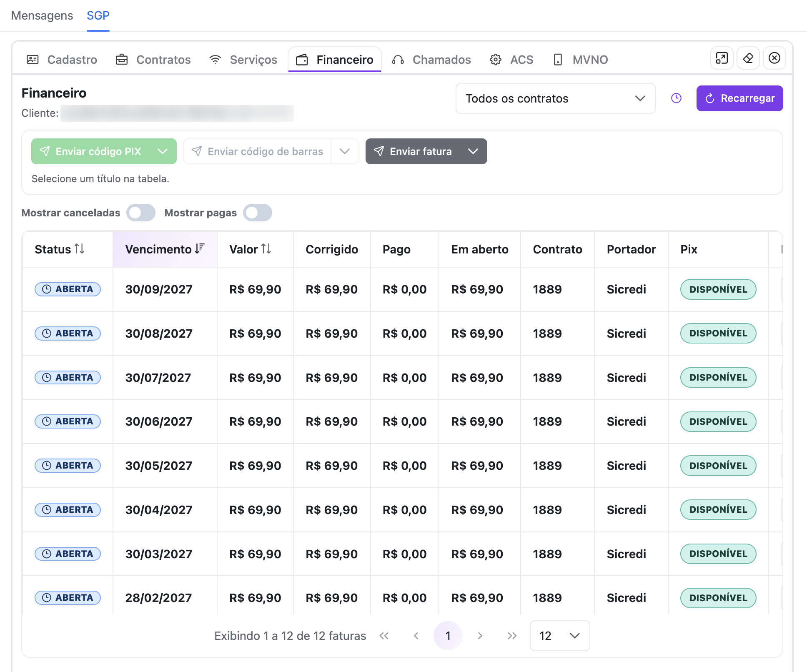
Task: Click the Em aberto column header
Action: (x=480, y=249)
